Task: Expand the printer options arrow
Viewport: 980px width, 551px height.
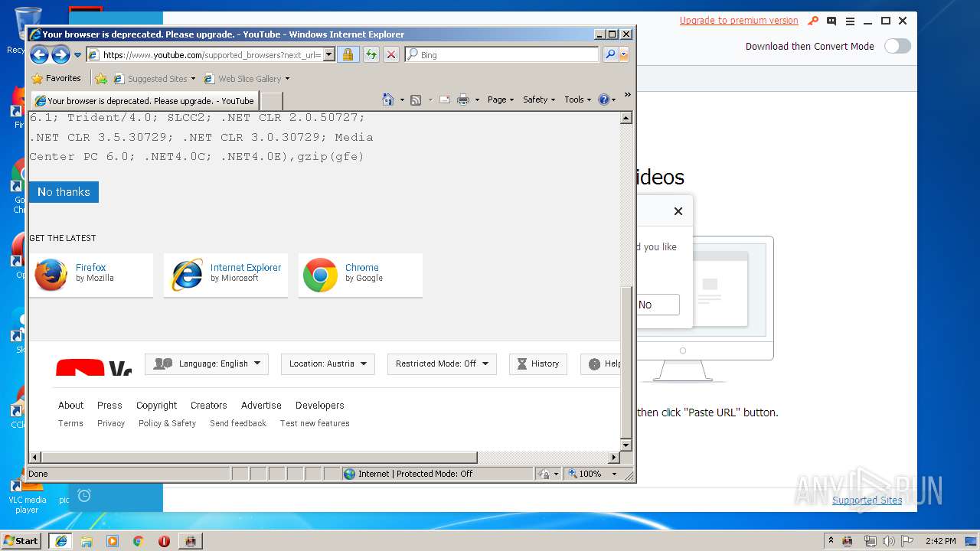Action: tap(477, 99)
